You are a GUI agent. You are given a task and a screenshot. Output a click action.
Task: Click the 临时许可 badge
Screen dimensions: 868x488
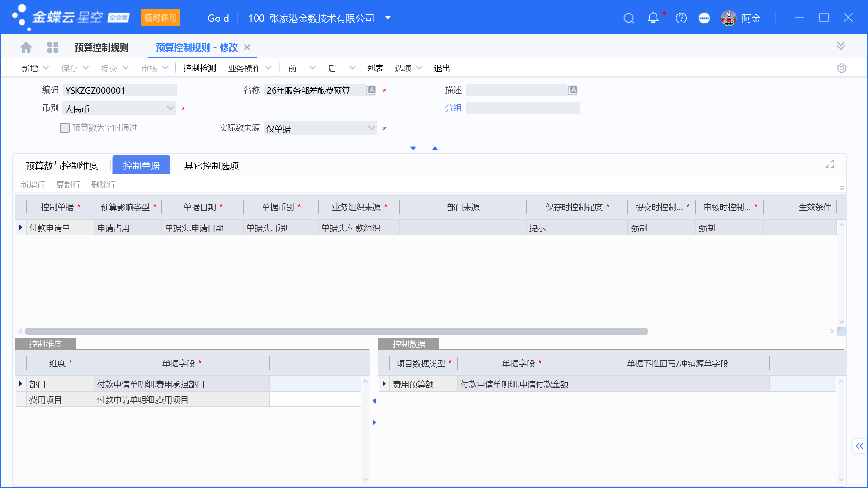(160, 18)
